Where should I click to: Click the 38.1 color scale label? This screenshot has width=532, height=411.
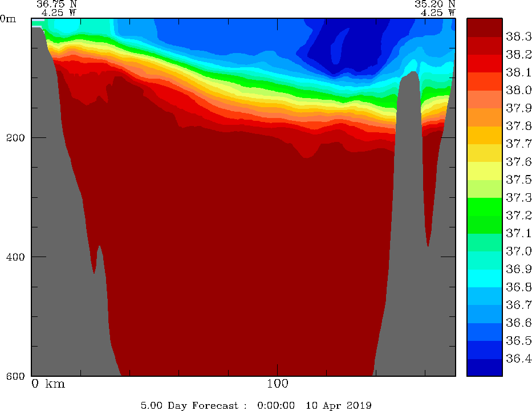click(519, 72)
